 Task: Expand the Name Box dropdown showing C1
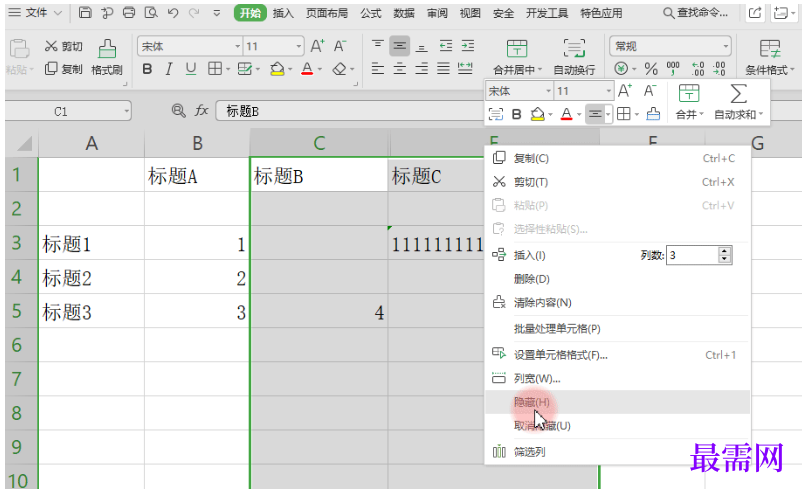point(126,111)
